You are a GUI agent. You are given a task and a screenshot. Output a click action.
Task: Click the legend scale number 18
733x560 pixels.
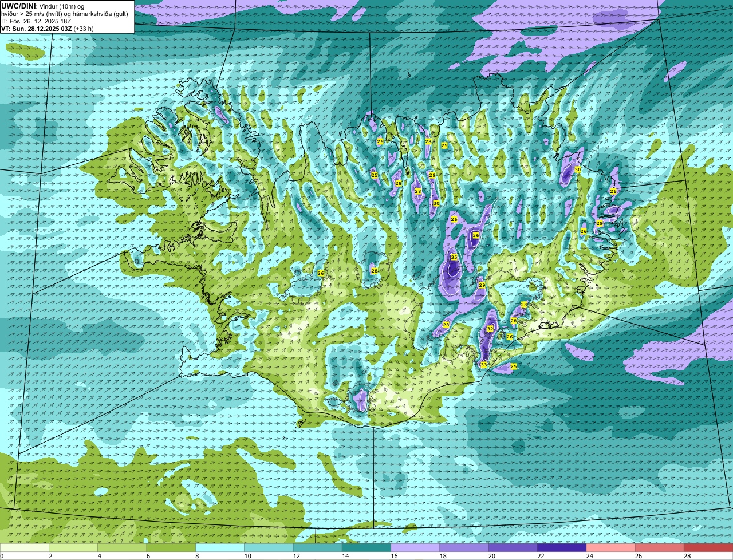443,556
